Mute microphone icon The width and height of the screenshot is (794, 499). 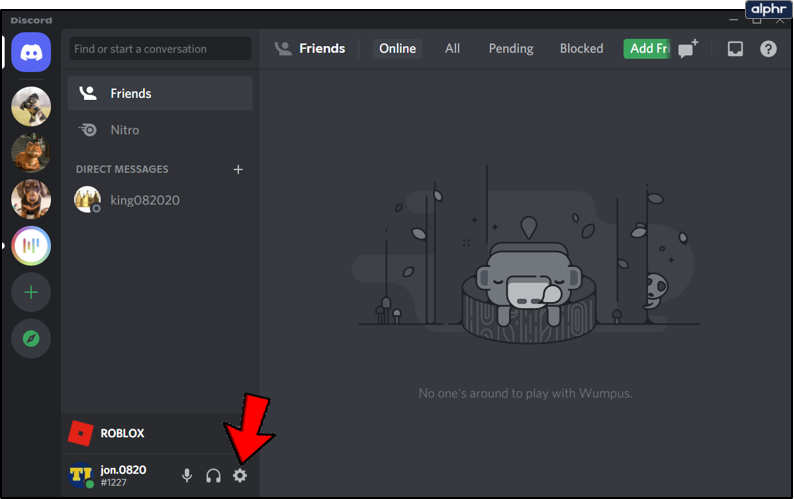(187, 476)
